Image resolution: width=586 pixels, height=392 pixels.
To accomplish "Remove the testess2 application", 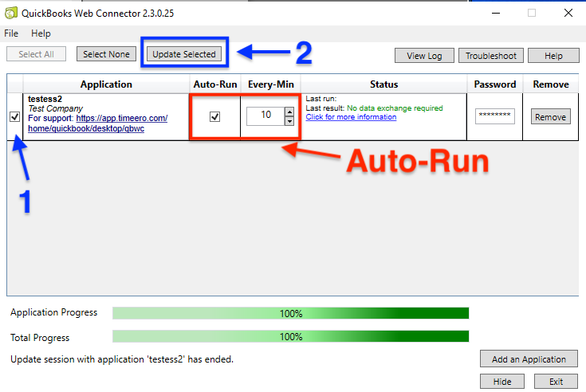I will pyautogui.click(x=550, y=117).
